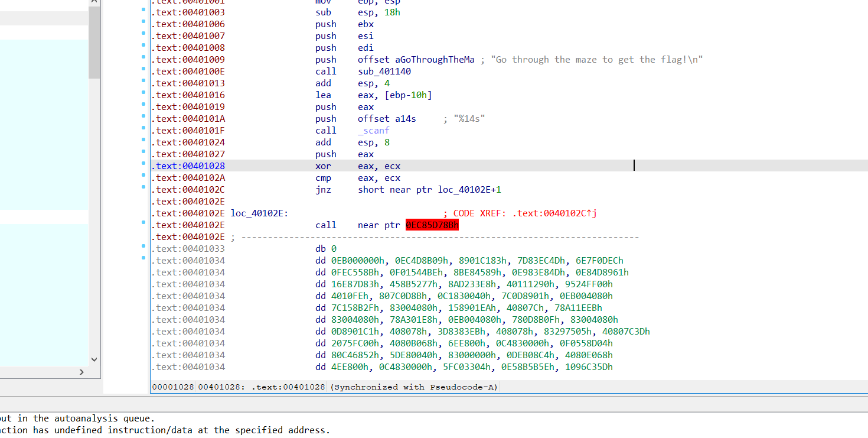Toggle breakpoint dot beside .text:00401009

click(143, 57)
